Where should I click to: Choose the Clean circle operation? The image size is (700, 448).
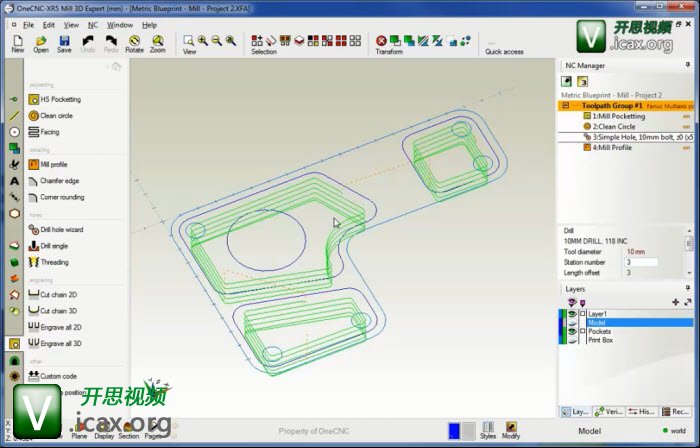50,116
